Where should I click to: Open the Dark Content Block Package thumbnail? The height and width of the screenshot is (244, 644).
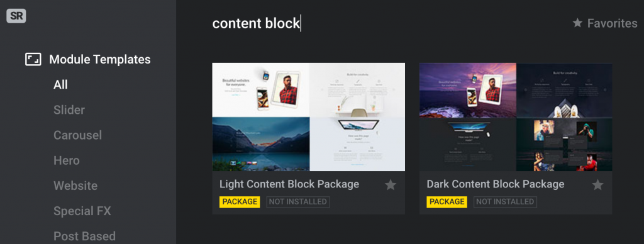516,117
